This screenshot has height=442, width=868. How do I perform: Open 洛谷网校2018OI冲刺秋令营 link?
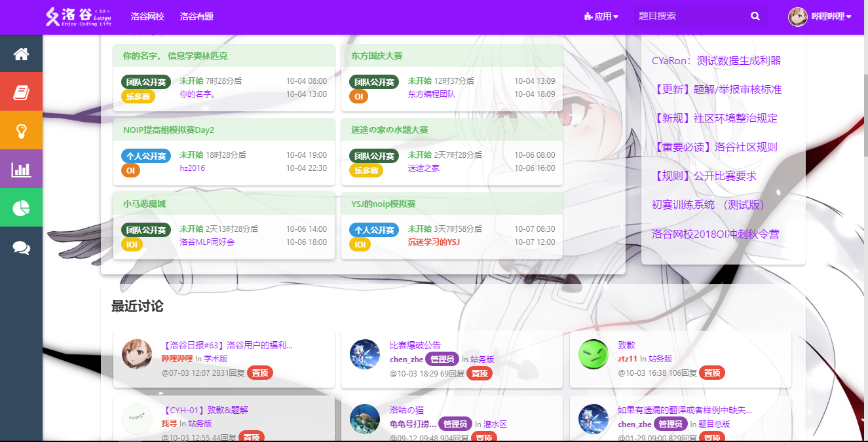(x=715, y=234)
